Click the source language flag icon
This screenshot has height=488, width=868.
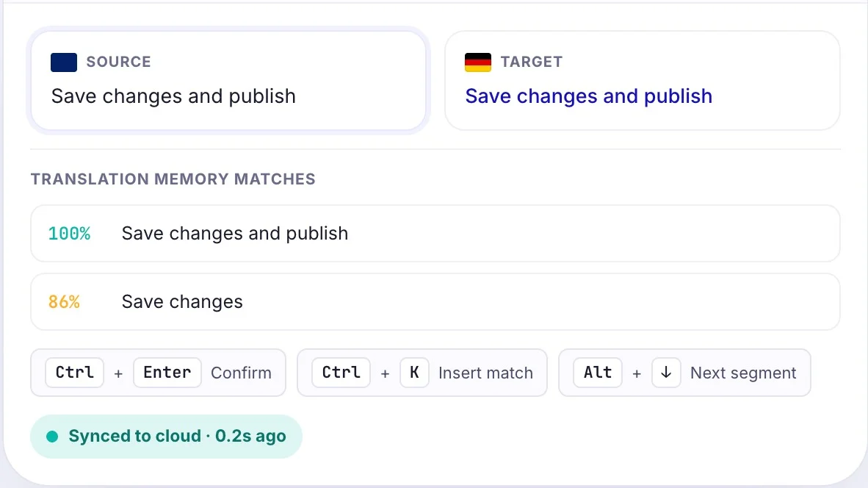tap(64, 62)
